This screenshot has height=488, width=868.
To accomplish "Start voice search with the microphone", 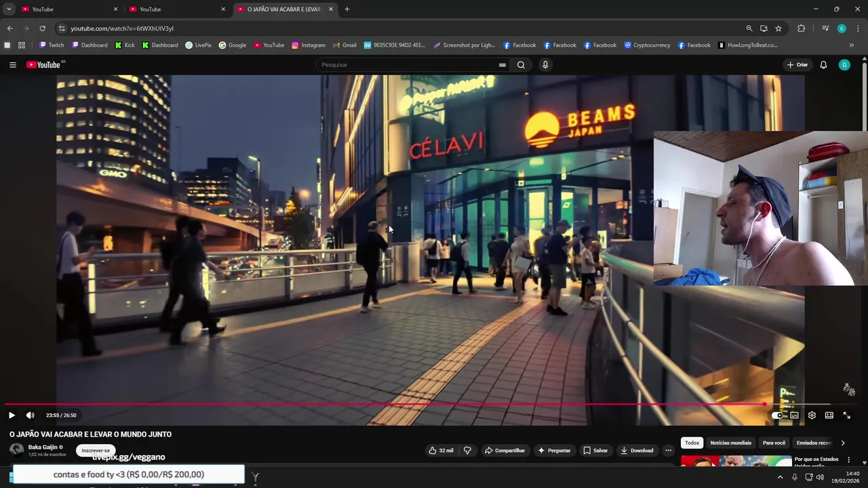I will (545, 65).
